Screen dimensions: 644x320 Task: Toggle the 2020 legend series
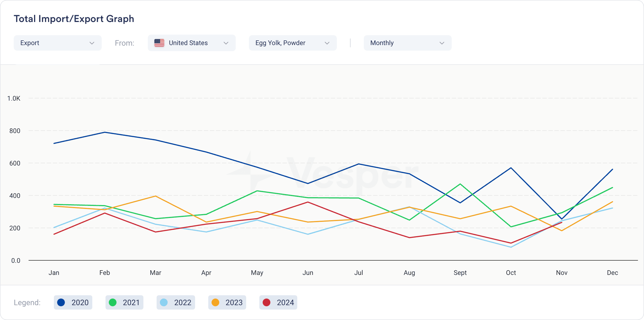pyautogui.click(x=73, y=302)
